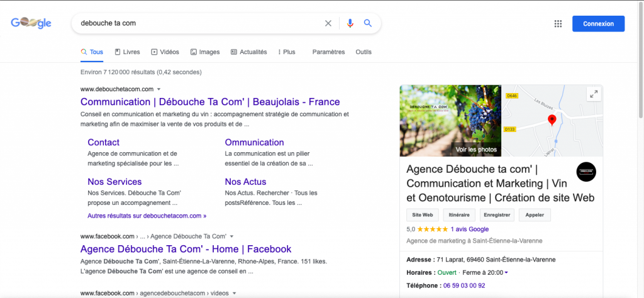
Task: Click the Enregistrer button
Action: [497, 215]
